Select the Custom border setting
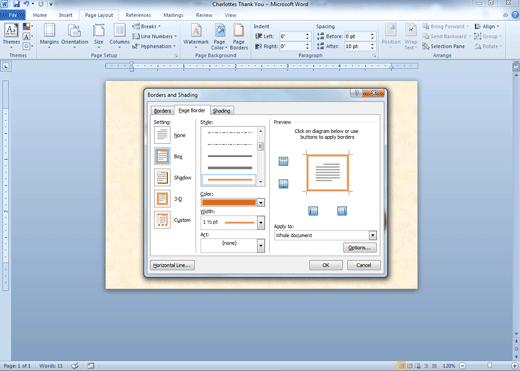The image size is (520, 371). (162, 220)
